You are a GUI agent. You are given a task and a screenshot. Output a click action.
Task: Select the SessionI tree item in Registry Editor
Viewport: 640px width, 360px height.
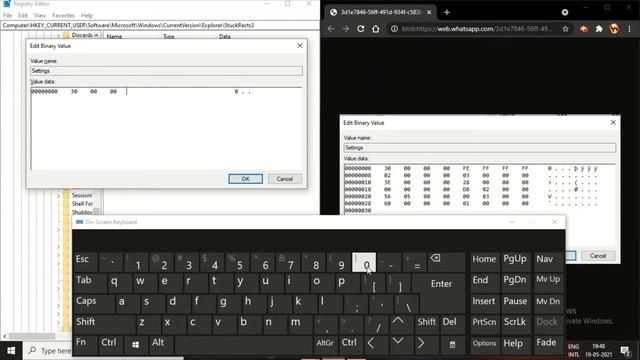(82, 195)
